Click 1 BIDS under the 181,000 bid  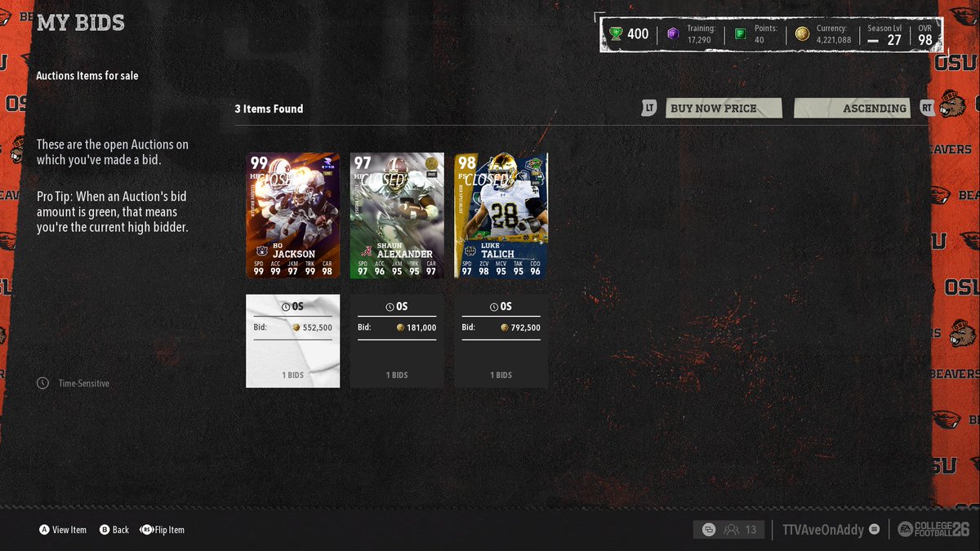(397, 375)
